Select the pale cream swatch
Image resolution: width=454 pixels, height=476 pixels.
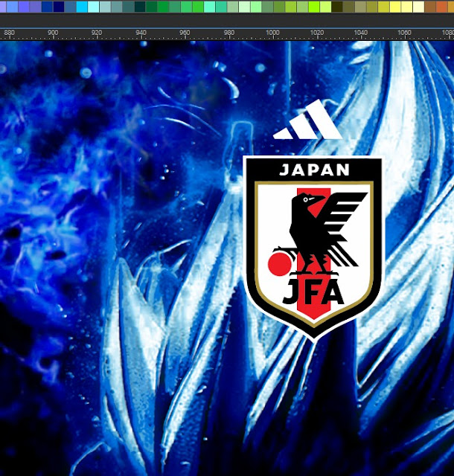pos(418,7)
